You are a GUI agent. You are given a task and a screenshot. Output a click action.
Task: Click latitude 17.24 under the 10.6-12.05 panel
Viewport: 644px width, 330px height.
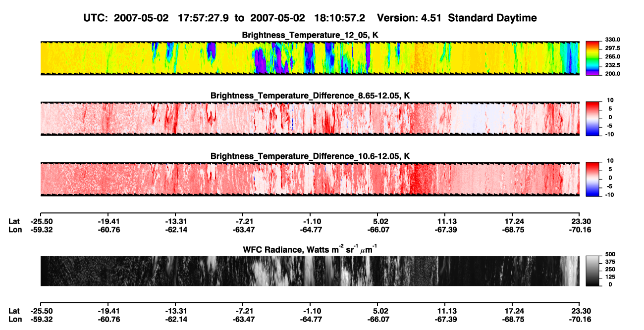tap(514, 221)
